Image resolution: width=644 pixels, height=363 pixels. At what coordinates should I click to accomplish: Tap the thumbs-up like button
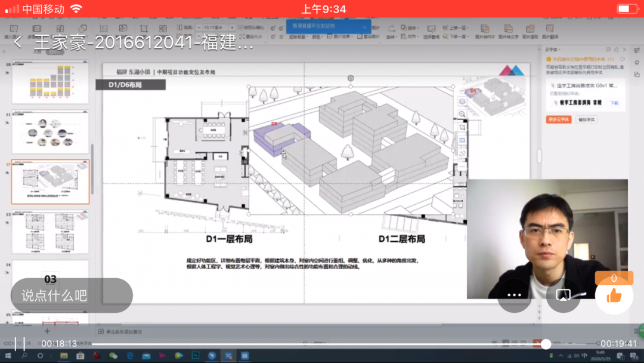click(x=614, y=295)
